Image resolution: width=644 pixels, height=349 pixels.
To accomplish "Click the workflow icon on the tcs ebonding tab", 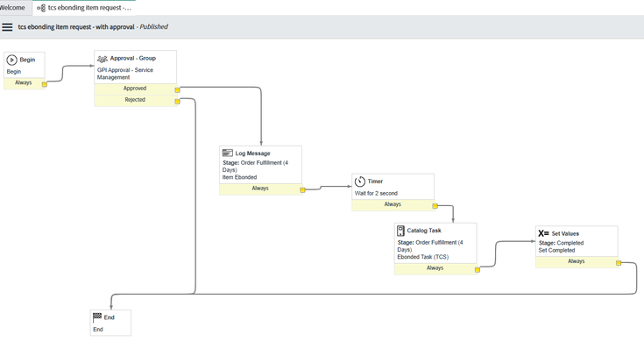I will pyautogui.click(x=41, y=8).
